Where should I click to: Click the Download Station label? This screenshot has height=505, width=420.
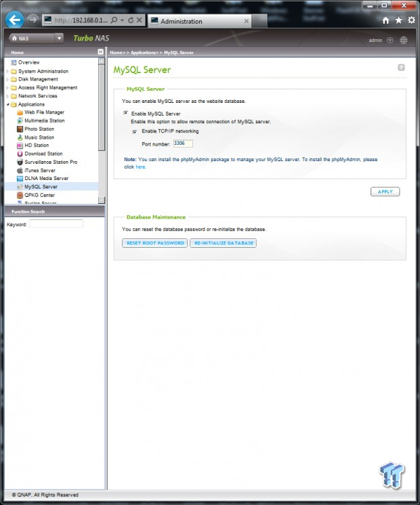pyautogui.click(x=43, y=154)
